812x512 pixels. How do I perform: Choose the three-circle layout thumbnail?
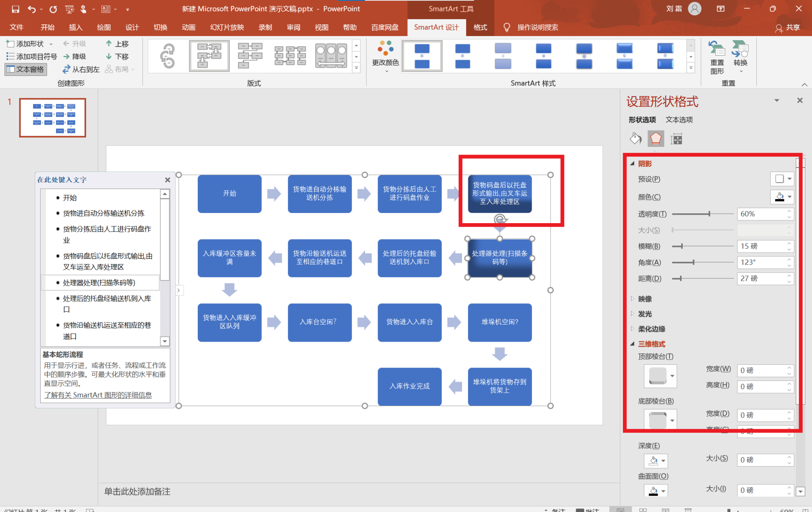click(331, 56)
